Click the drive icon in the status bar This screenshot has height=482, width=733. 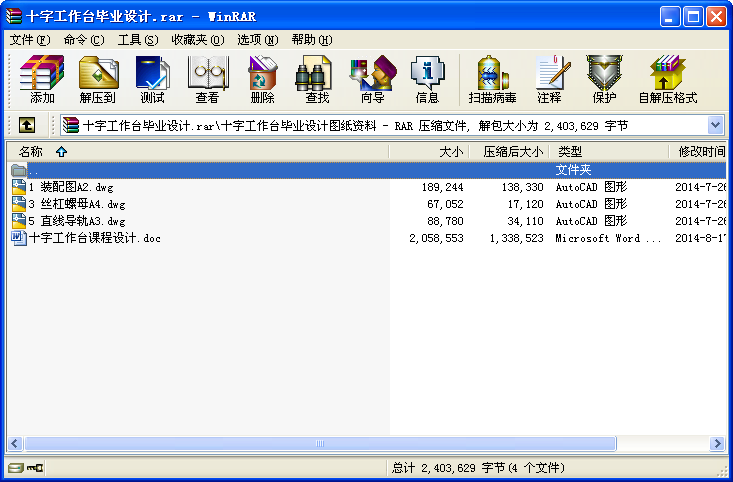[15, 468]
